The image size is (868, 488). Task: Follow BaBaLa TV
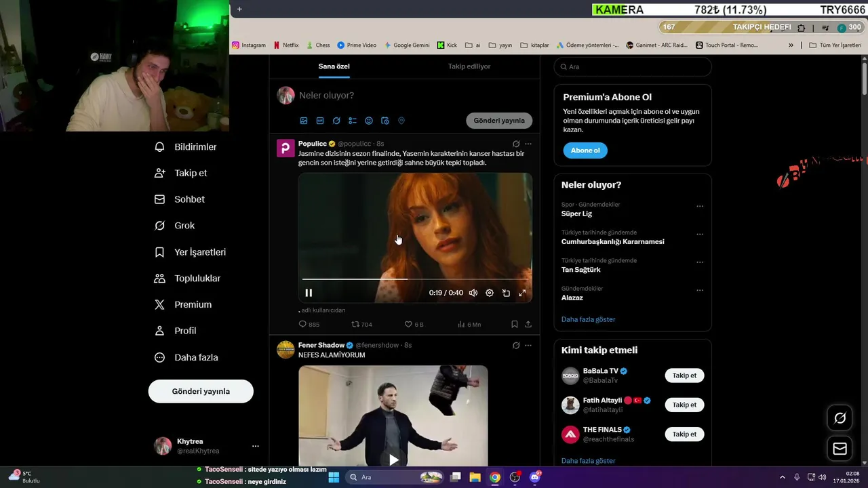[684, 375]
